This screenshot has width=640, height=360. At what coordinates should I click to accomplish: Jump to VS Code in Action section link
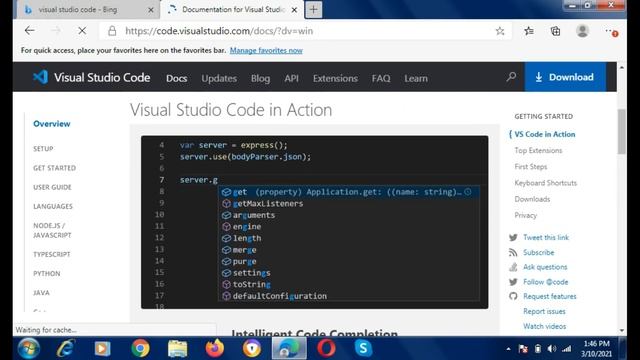pos(544,134)
